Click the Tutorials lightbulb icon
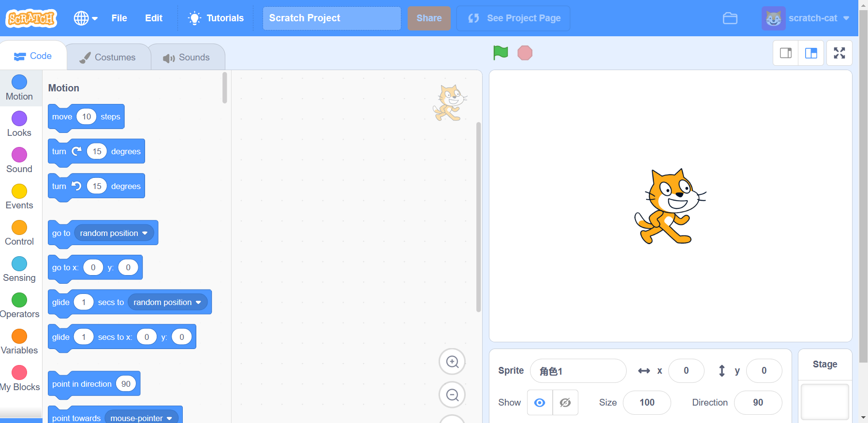The image size is (868, 423). [x=194, y=18]
